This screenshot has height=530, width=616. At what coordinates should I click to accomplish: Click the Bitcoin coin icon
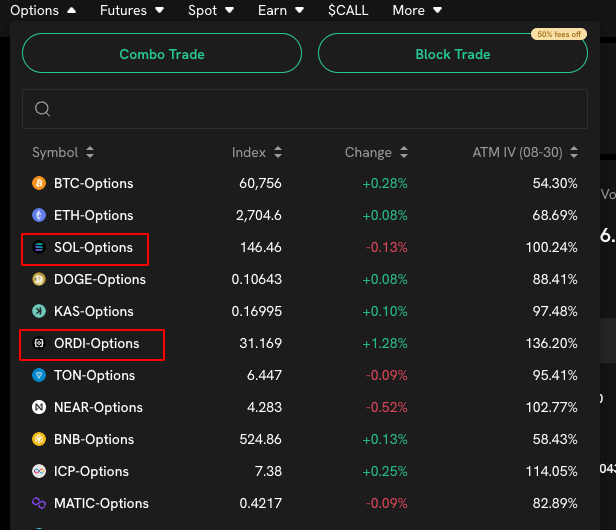(39, 184)
